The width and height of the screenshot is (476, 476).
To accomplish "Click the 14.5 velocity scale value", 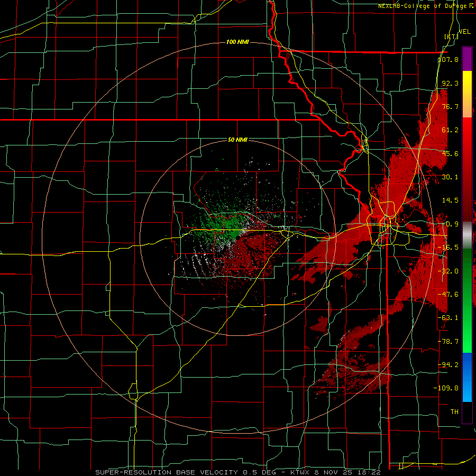I will 450,200.
